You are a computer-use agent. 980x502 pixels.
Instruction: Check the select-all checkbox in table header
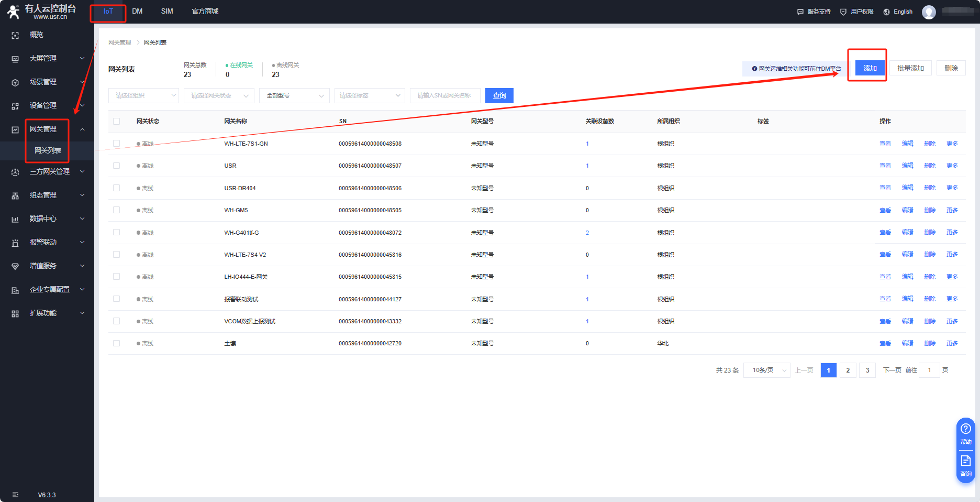117,121
